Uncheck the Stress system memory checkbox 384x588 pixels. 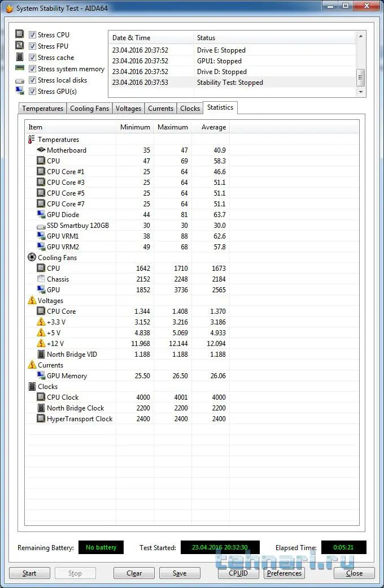click(32, 69)
